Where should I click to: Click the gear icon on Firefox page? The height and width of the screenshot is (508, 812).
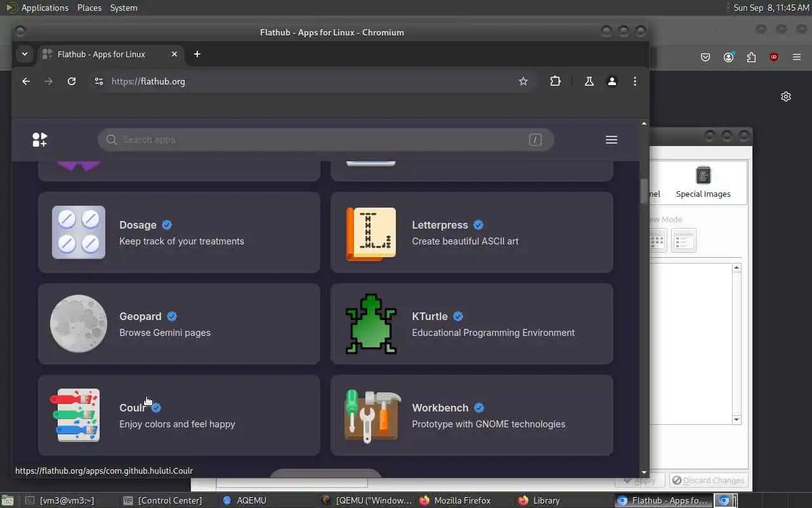tap(786, 97)
